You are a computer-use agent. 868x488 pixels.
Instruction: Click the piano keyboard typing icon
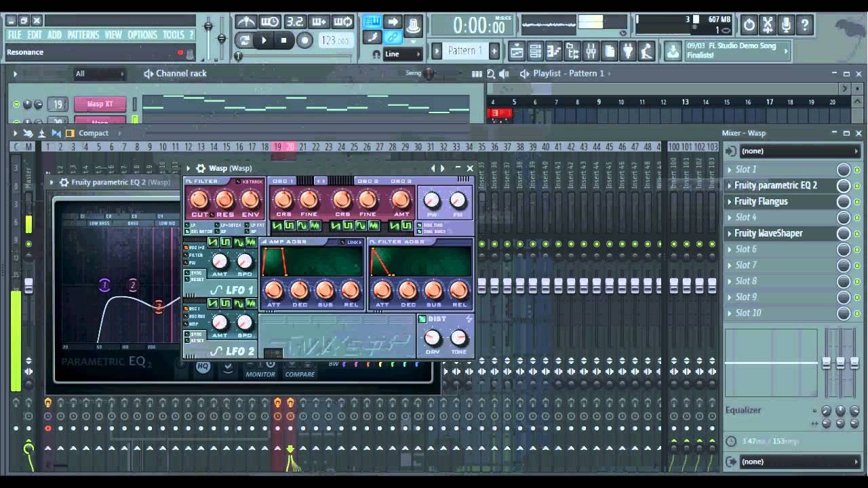[x=372, y=22]
